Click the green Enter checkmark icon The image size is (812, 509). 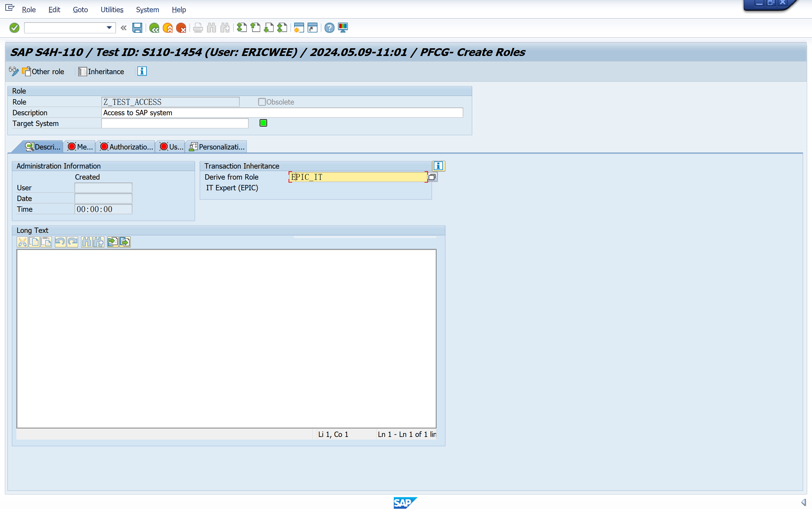click(x=14, y=28)
